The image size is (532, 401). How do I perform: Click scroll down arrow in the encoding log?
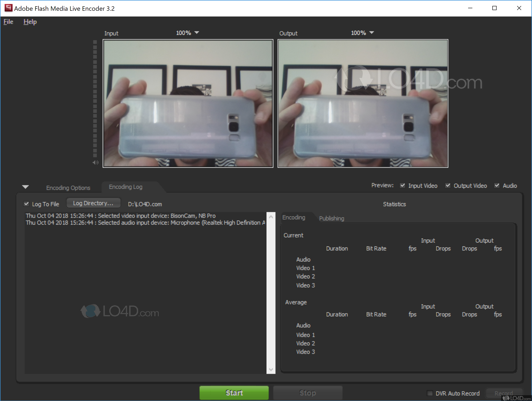(x=271, y=370)
